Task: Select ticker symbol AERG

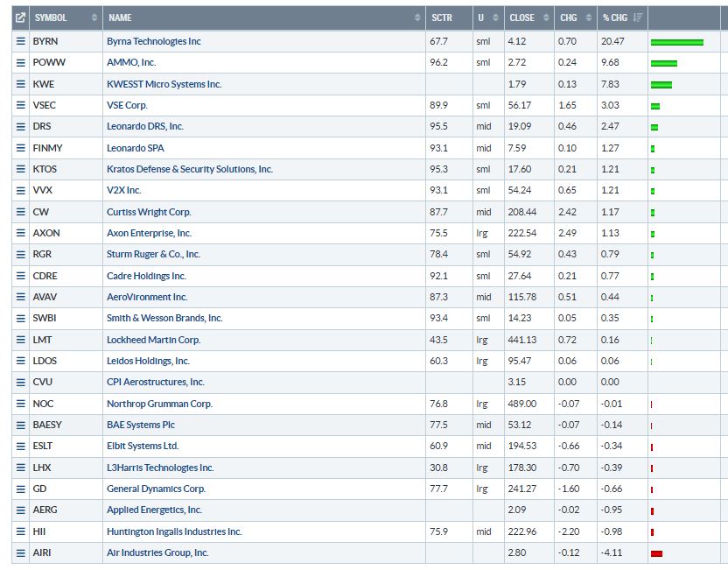Action: [45, 510]
